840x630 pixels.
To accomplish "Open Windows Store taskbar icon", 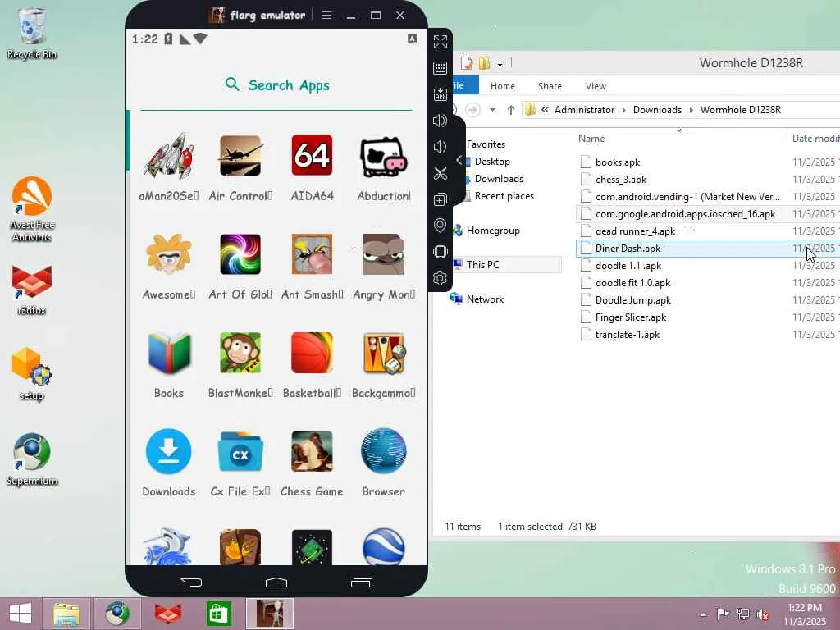I will 219,614.
